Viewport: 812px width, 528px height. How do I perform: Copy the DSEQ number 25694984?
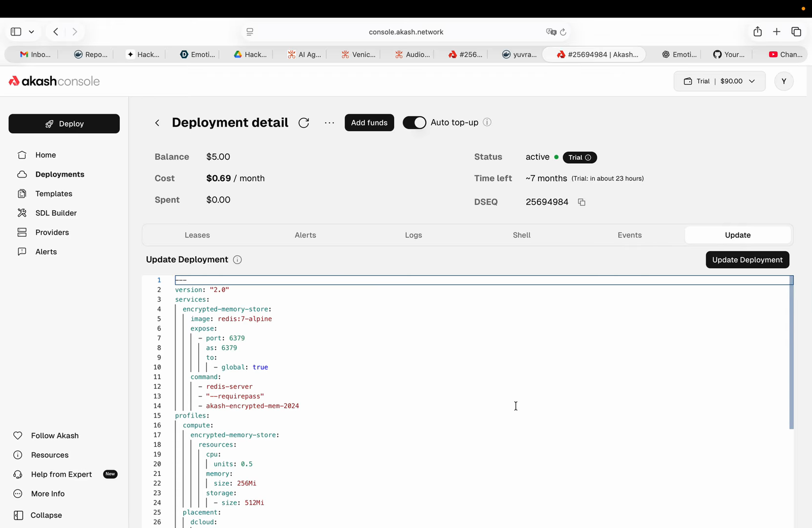coord(582,202)
